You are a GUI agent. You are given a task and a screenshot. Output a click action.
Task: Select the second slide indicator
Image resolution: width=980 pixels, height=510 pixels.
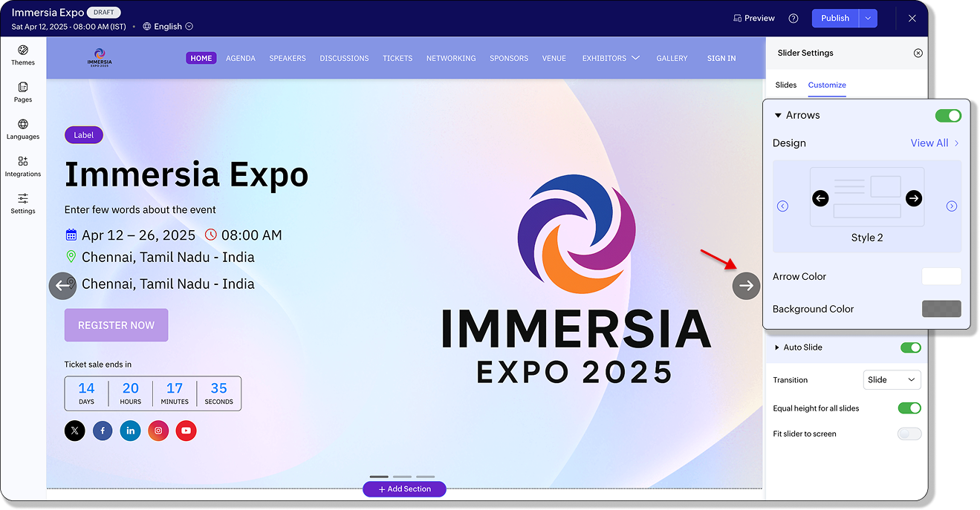click(402, 477)
